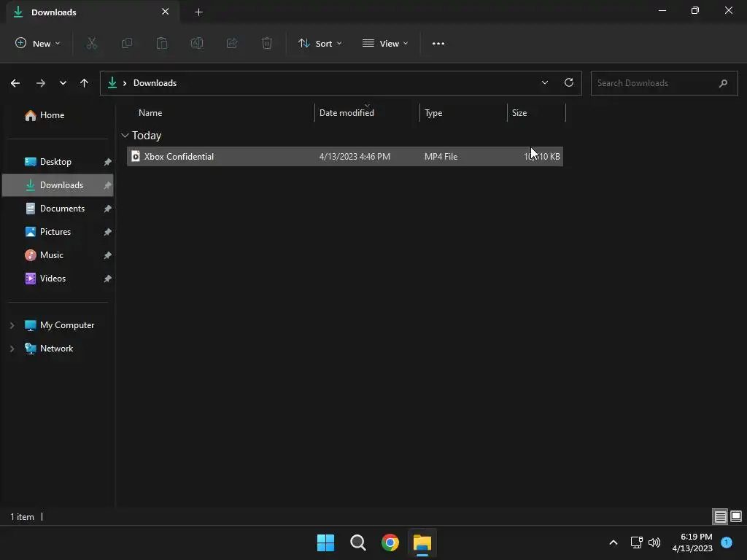Add a new tab with plus button
The image size is (747, 560).
tap(198, 12)
